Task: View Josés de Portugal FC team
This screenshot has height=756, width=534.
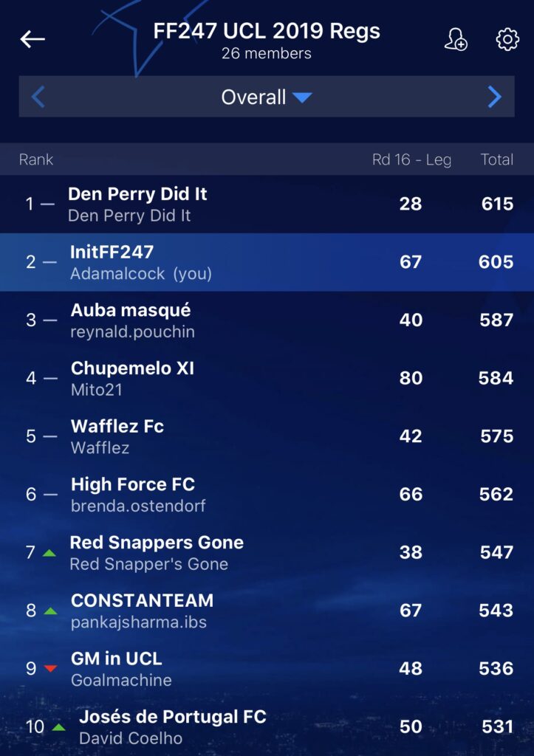Action: (x=267, y=726)
